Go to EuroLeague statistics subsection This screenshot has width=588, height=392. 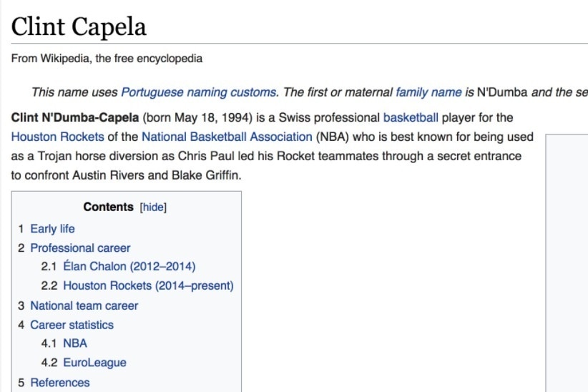point(95,363)
